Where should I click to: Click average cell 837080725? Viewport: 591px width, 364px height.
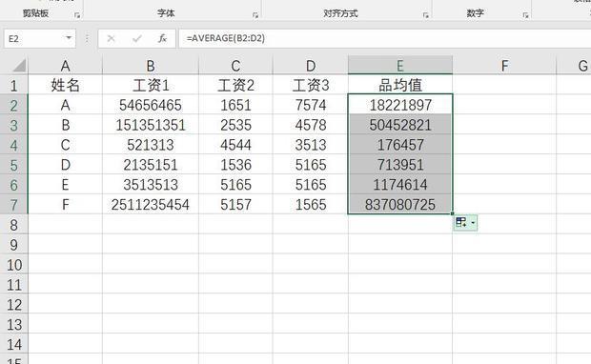click(x=400, y=205)
